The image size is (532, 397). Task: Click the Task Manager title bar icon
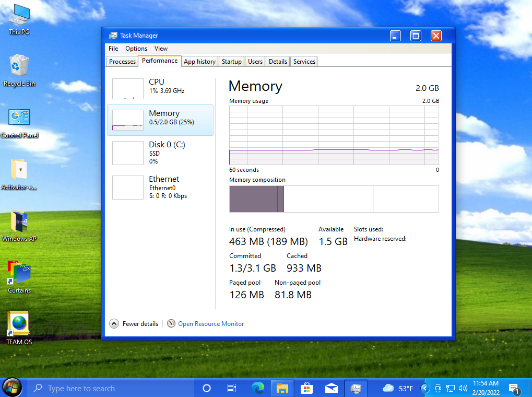pos(113,36)
